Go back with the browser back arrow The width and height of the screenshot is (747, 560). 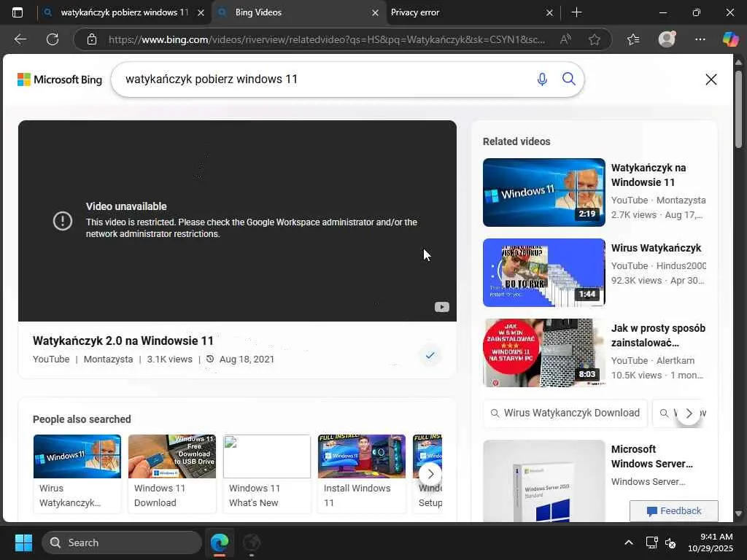tap(20, 39)
